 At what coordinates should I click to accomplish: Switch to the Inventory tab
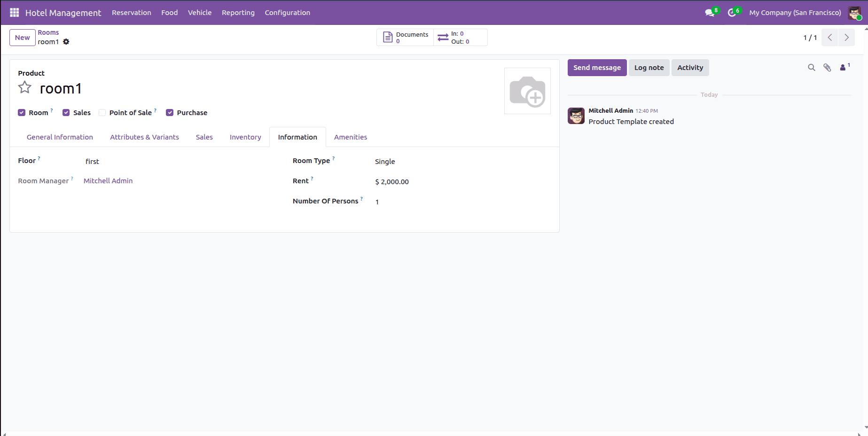245,137
